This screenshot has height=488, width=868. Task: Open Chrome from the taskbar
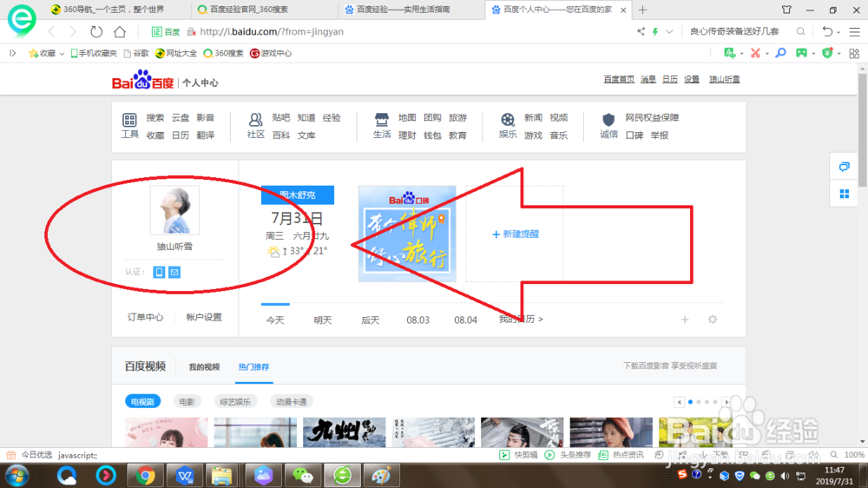click(145, 476)
